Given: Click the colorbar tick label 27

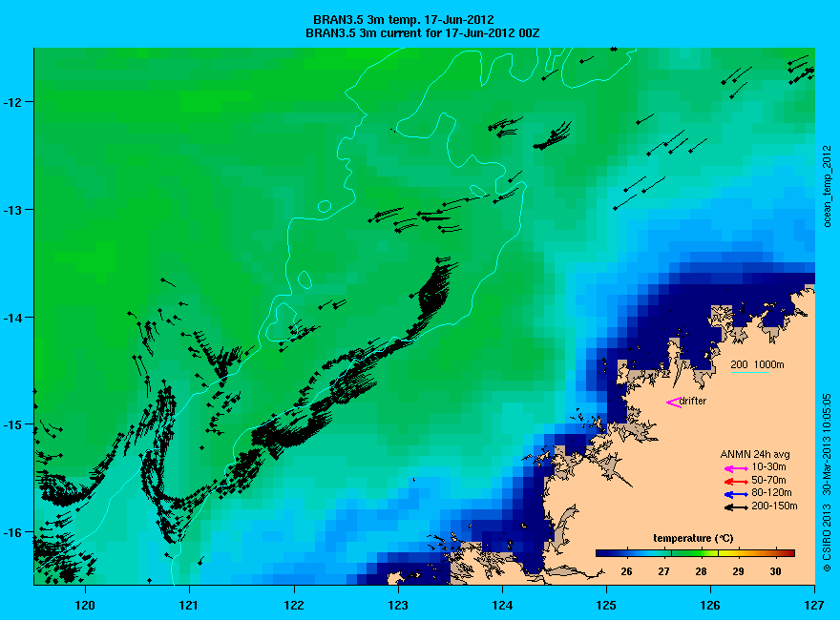Looking at the screenshot, I should click(663, 571).
